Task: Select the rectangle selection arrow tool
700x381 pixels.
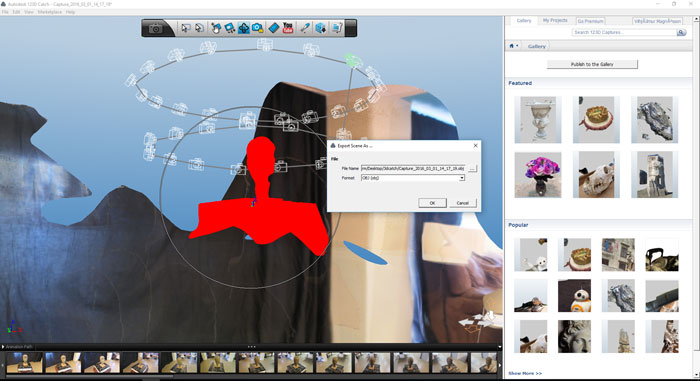Action: tap(185, 28)
